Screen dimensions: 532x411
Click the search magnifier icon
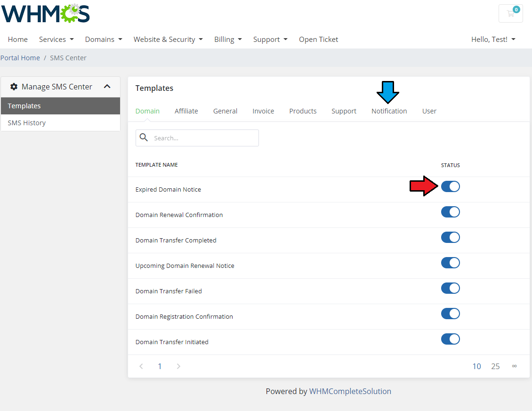click(x=144, y=137)
